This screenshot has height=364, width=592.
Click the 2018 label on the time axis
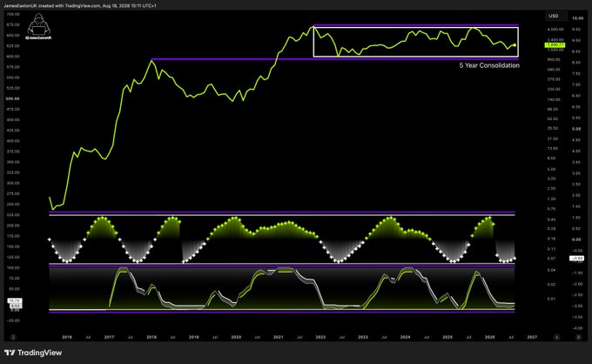point(151,337)
